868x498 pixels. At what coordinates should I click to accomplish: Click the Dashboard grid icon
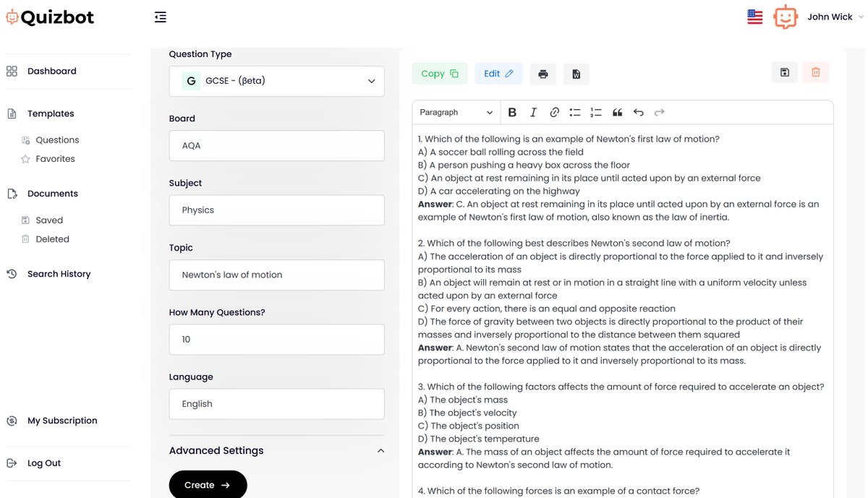click(x=12, y=71)
